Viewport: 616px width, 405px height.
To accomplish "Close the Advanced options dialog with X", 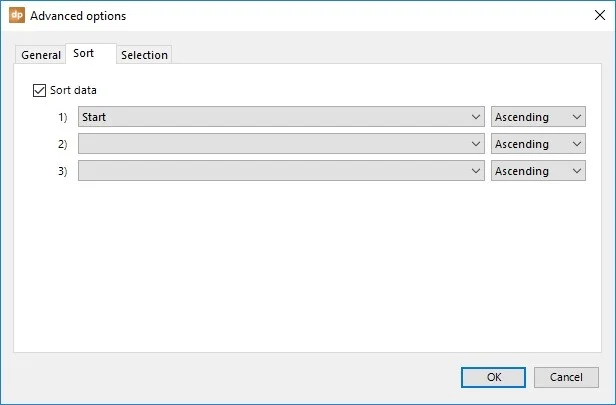I will [600, 15].
